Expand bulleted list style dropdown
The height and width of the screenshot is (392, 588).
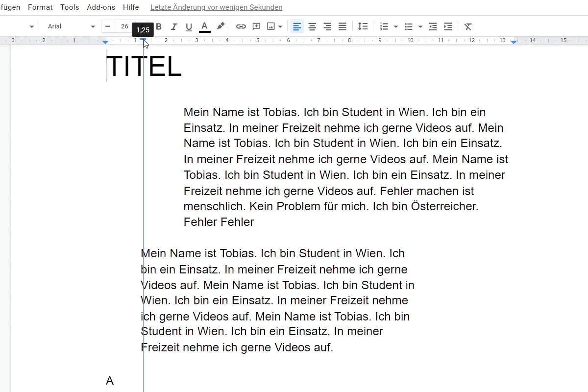[x=420, y=26]
